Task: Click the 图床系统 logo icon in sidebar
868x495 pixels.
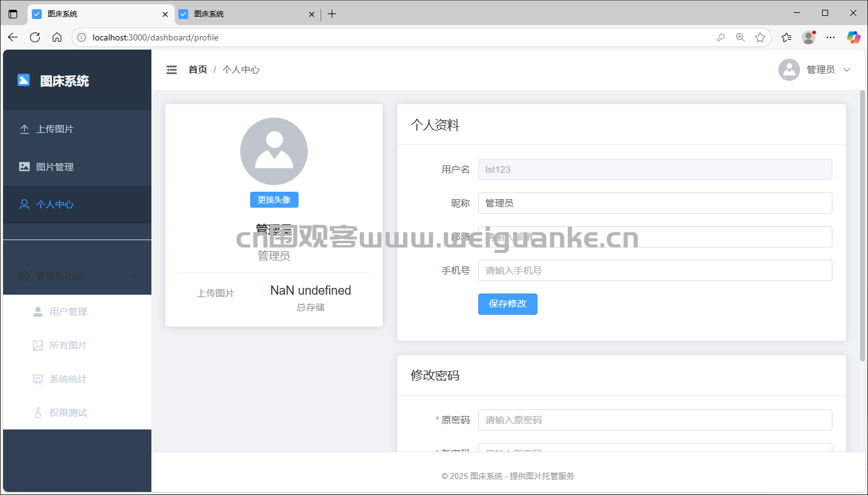Action: pyautogui.click(x=23, y=80)
